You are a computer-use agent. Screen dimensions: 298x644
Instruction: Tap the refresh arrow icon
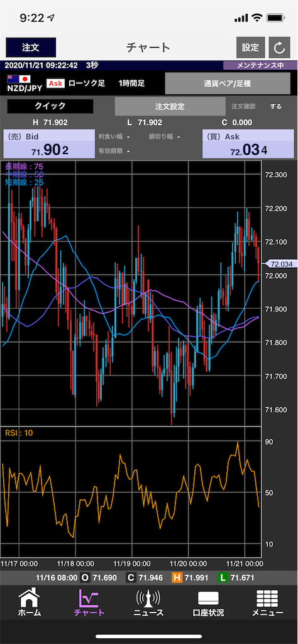[x=280, y=48]
